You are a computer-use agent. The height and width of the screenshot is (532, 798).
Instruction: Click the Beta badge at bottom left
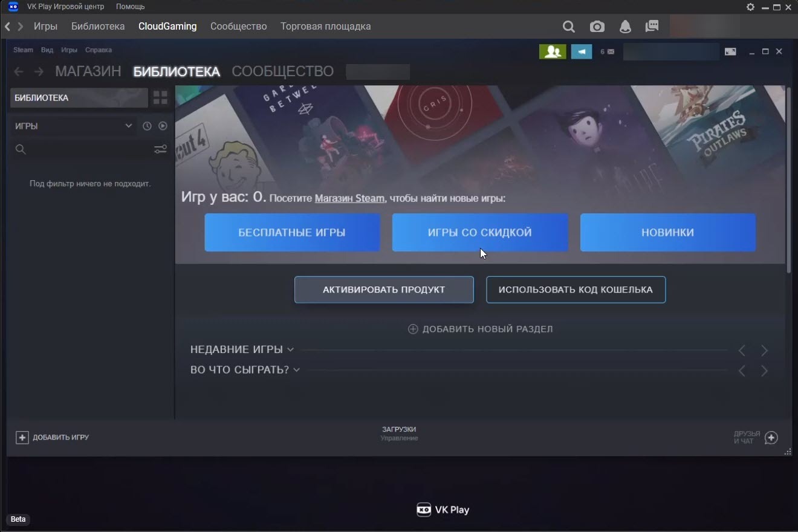(x=18, y=519)
